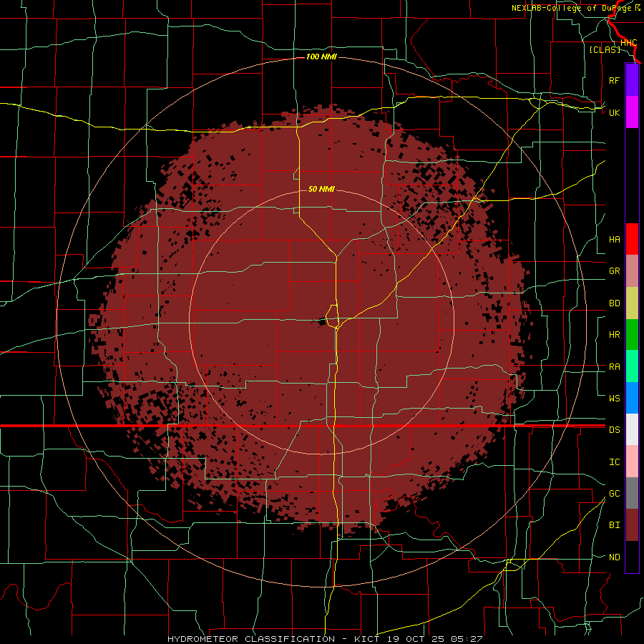Click the GR legend label
Viewport: 644px width, 644px height.
click(x=614, y=271)
